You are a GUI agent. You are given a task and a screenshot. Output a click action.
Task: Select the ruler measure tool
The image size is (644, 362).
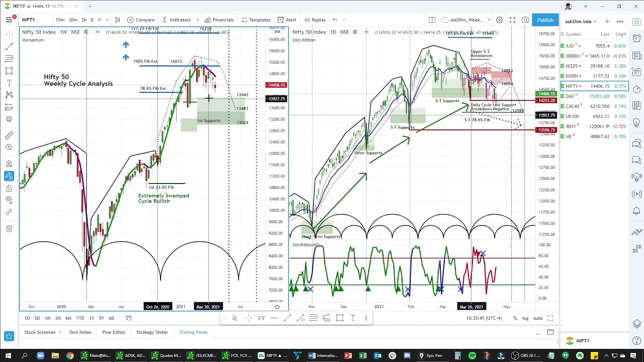[9, 135]
